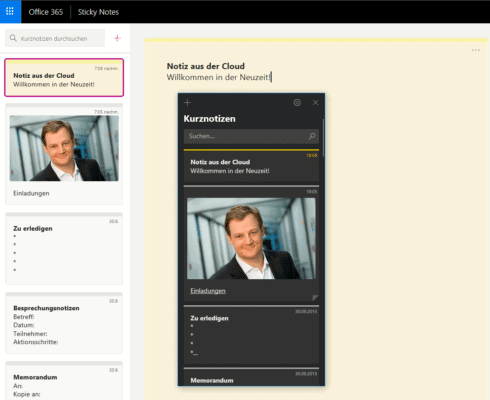Click the Teilnehmer: line in Besprechungsnotizen

click(30, 334)
